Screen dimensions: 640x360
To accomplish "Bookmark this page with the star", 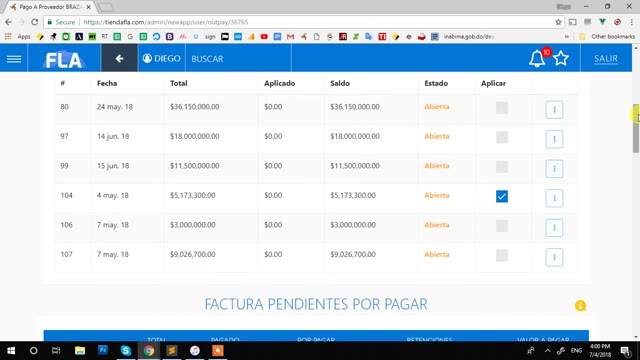I will pos(558,22).
